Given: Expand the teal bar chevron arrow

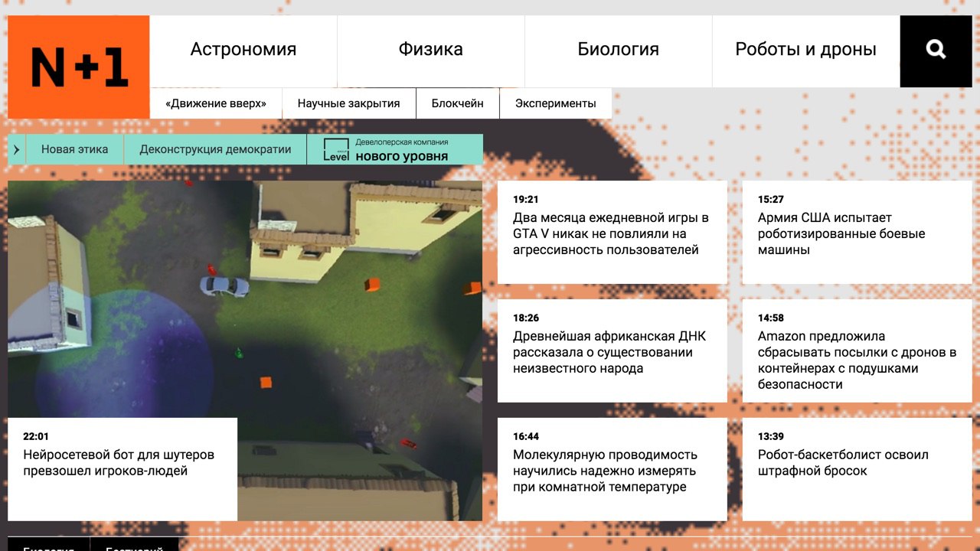Looking at the screenshot, I should (x=17, y=150).
